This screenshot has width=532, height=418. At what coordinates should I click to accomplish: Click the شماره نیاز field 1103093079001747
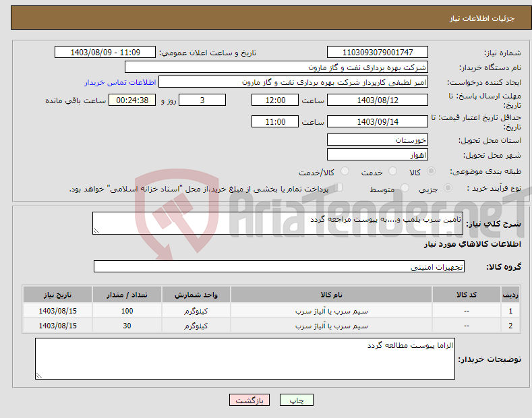[x=378, y=53]
